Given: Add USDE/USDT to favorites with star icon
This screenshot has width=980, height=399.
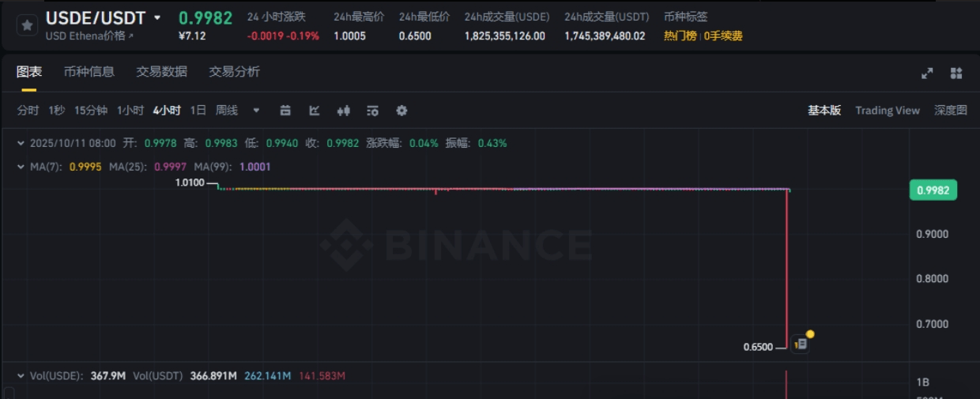Looking at the screenshot, I should [27, 25].
